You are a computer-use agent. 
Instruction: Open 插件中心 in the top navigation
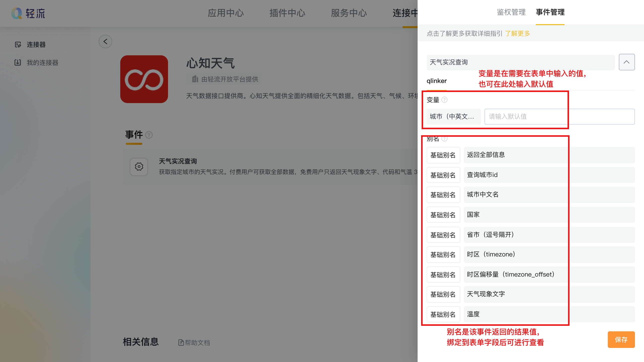[287, 13]
